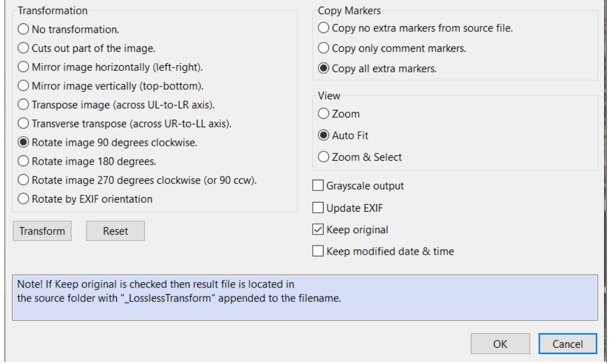Choose Cuts out part of the image

tap(23, 48)
